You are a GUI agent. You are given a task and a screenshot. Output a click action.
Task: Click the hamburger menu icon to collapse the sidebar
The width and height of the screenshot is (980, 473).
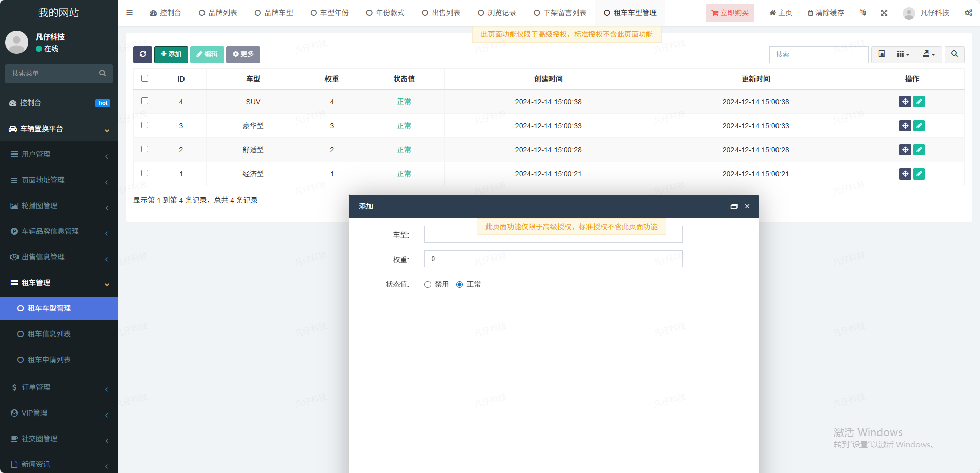click(129, 13)
